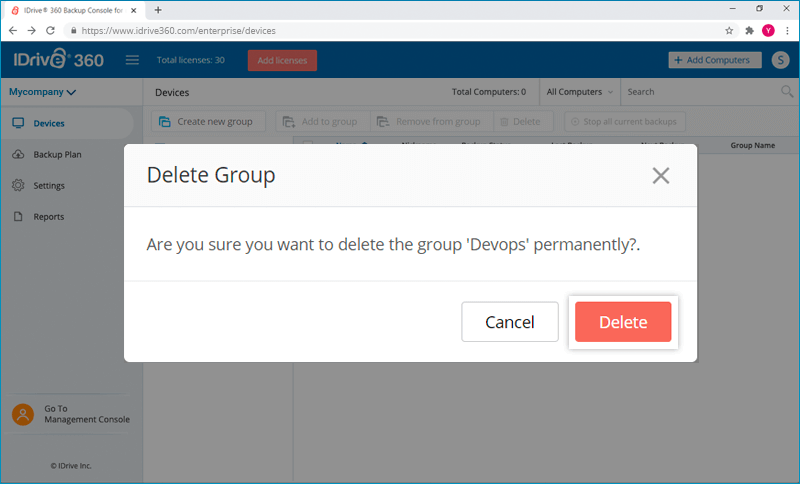800x484 pixels.
Task: Open the hamburger menu in header
Action: coord(132,60)
